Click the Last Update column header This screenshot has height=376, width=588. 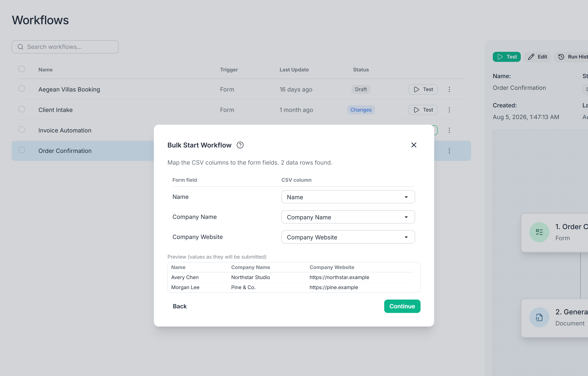pos(294,70)
